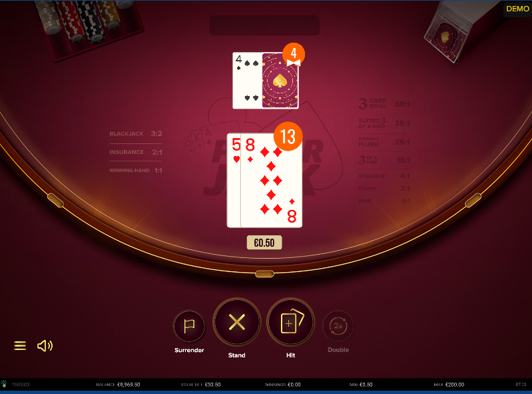Hit to draw another card
532x394 pixels.
coord(291,322)
